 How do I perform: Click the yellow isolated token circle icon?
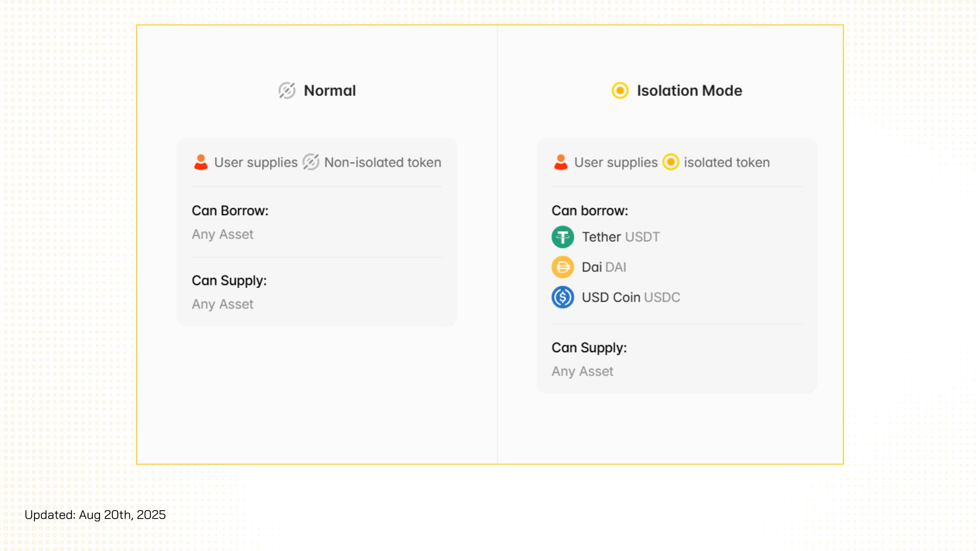671,162
